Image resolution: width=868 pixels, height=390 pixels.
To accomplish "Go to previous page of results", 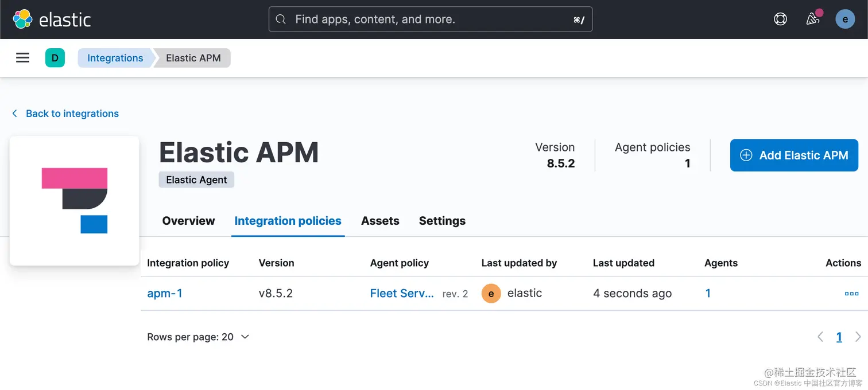I will point(820,337).
